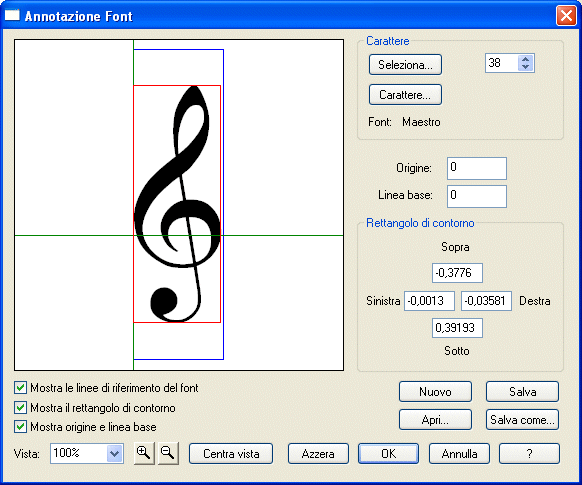Reset values with the Azzera button
Viewport: 582px width, 485px height.
coord(318,453)
